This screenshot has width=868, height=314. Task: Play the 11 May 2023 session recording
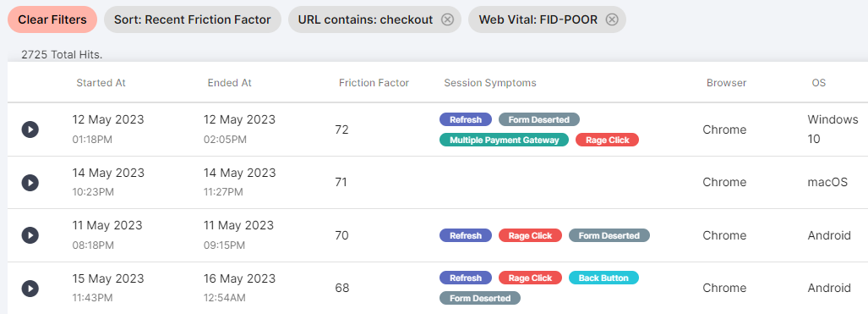point(30,235)
